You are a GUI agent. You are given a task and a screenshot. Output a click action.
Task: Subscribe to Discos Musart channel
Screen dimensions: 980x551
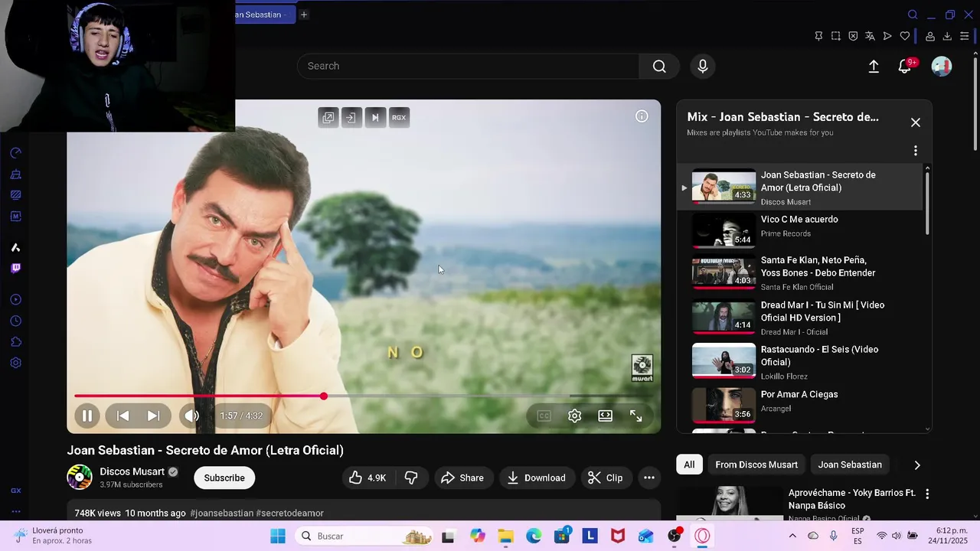coord(224,478)
